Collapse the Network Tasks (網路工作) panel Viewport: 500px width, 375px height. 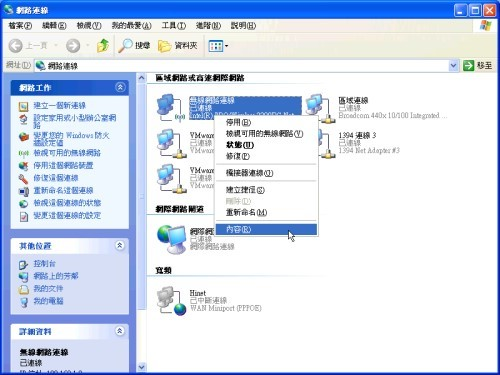pos(120,87)
